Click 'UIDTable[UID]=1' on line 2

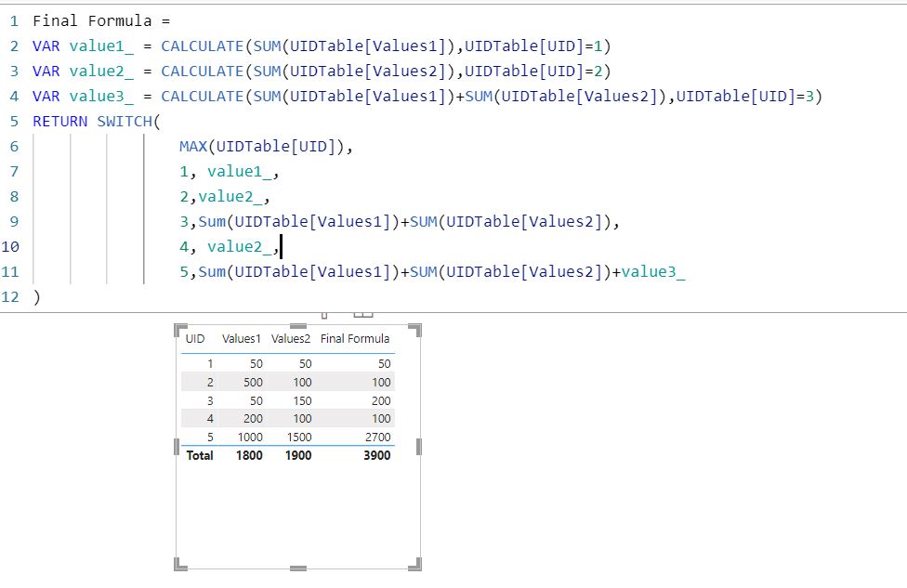[533, 46]
